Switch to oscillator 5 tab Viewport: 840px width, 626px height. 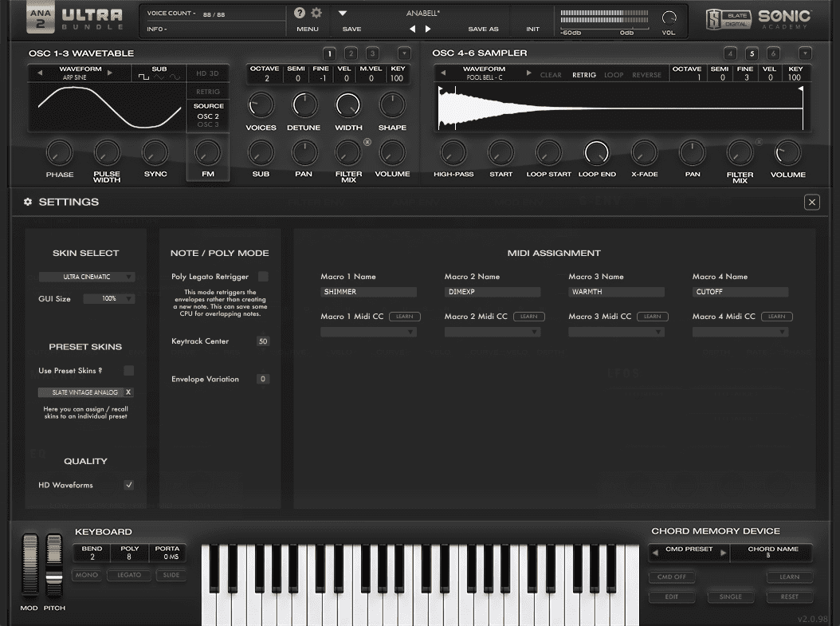point(752,53)
